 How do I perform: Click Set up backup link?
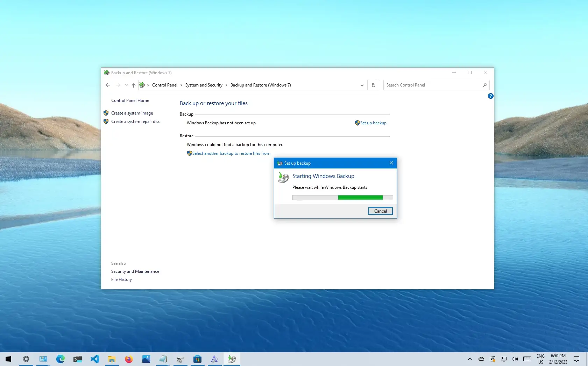(x=373, y=123)
